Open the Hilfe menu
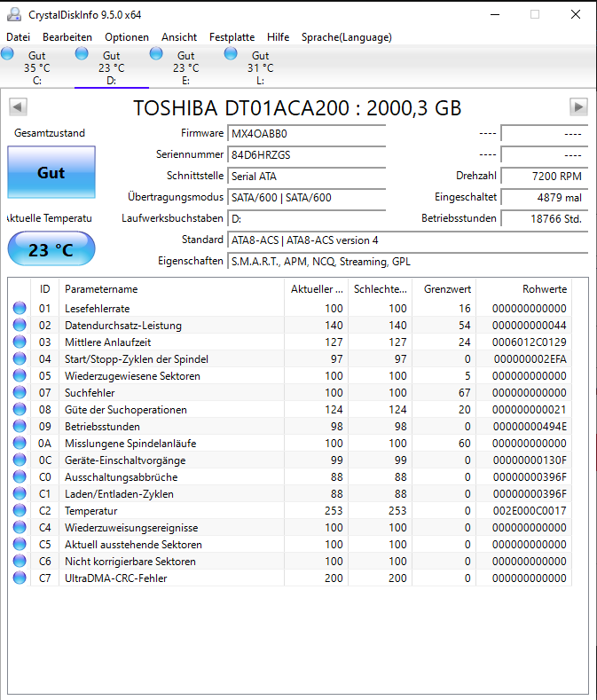 (279, 37)
